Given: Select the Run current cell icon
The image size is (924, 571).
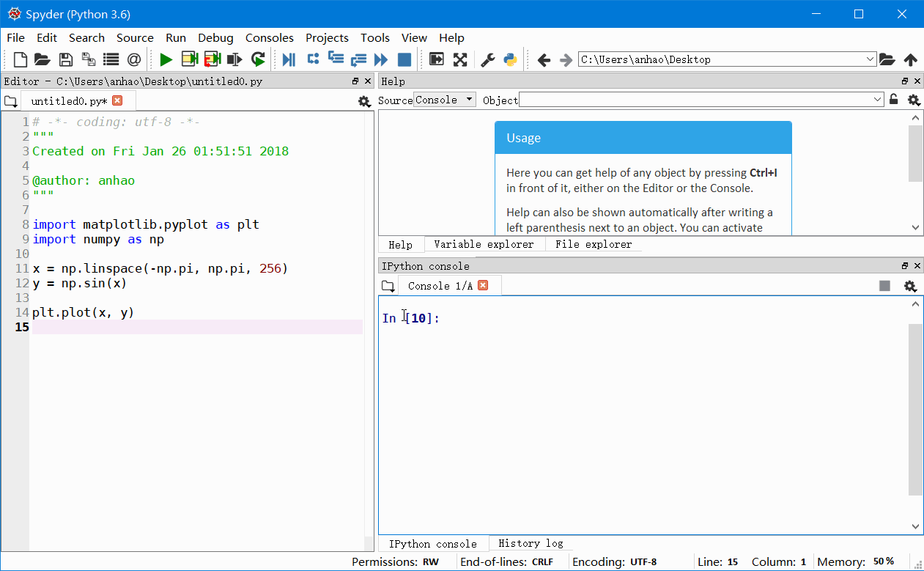Looking at the screenshot, I should click(189, 59).
